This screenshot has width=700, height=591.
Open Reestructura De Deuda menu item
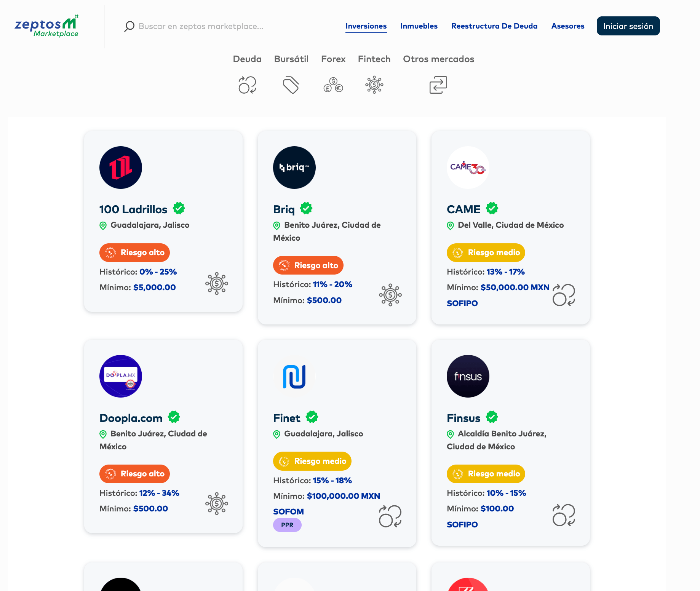point(494,26)
